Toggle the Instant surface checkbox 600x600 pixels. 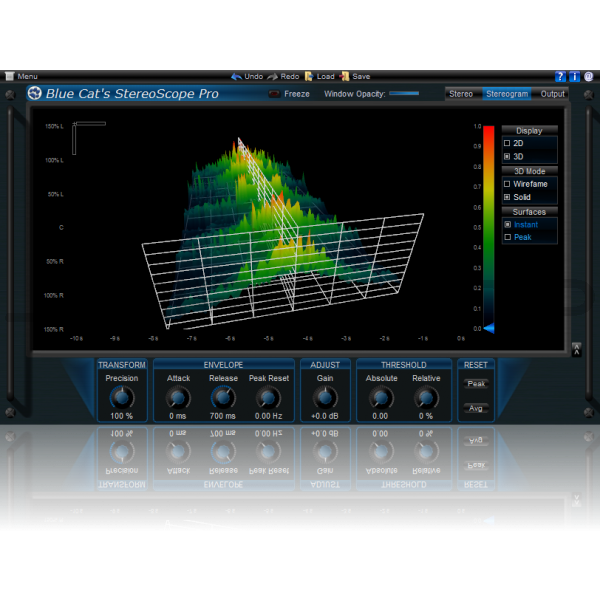[x=508, y=224]
